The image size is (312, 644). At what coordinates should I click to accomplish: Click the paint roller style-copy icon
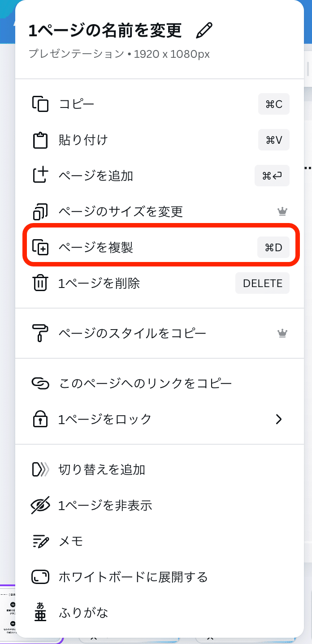pos(40,333)
